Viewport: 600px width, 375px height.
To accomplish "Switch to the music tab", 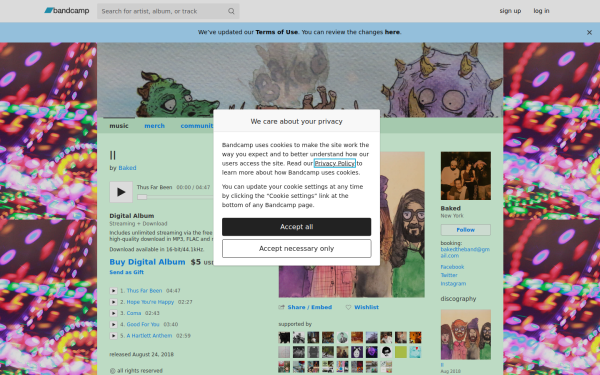I will point(119,126).
